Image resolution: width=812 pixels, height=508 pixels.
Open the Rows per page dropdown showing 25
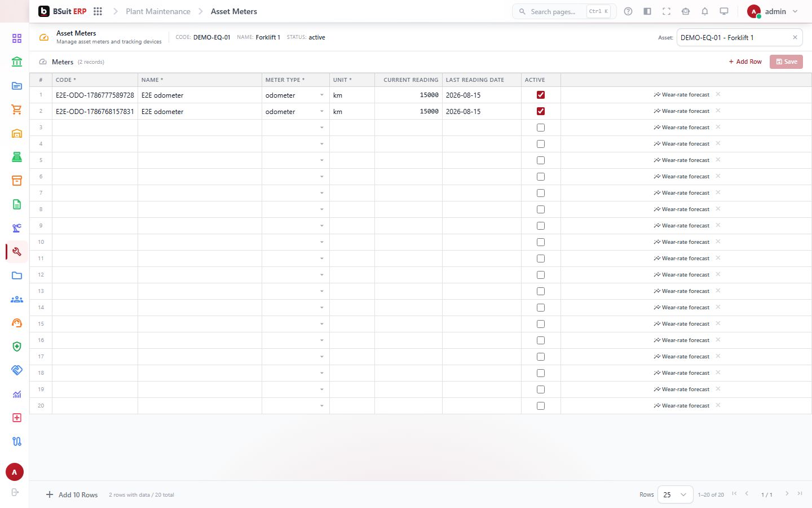click(x=675, y=494)
